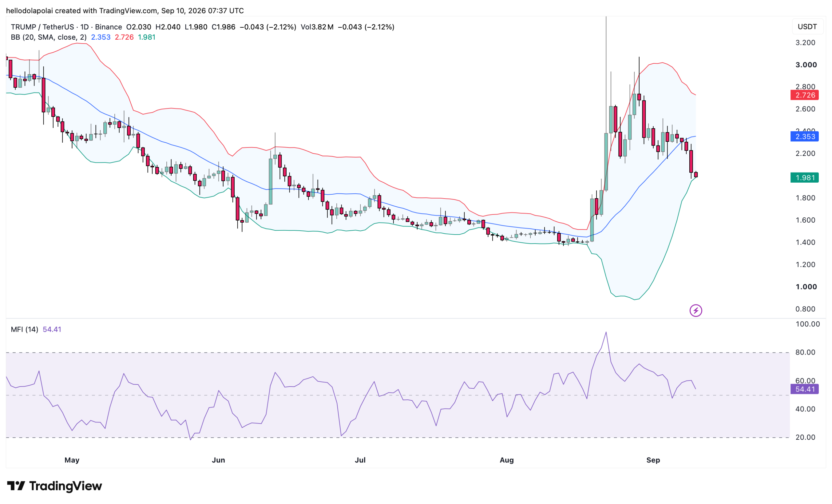The height and width of the screenshot is (504, 832).
Task: Click the 80.00 MFI axis label
Action: pyautogui.click(x=805, y=353)
